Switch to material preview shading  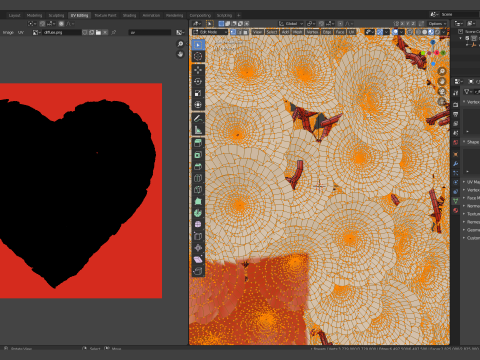point(431,32)
